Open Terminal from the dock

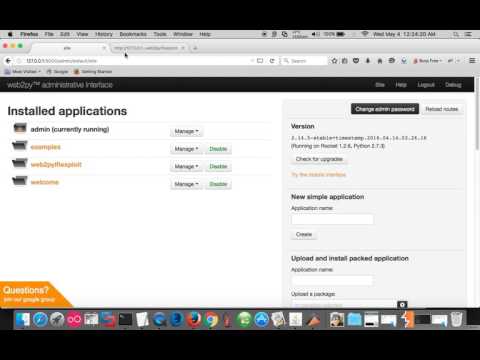pyautogui.click(x=125, y=320)
